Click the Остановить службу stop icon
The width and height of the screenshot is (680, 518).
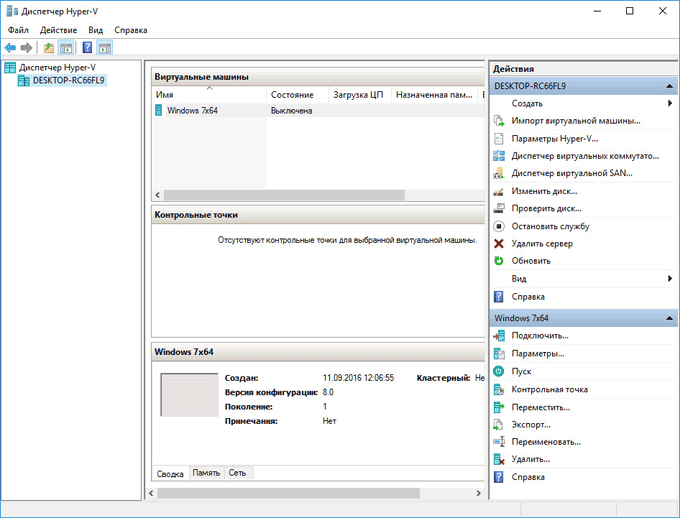pyautogui.click(x=499, y=225)
